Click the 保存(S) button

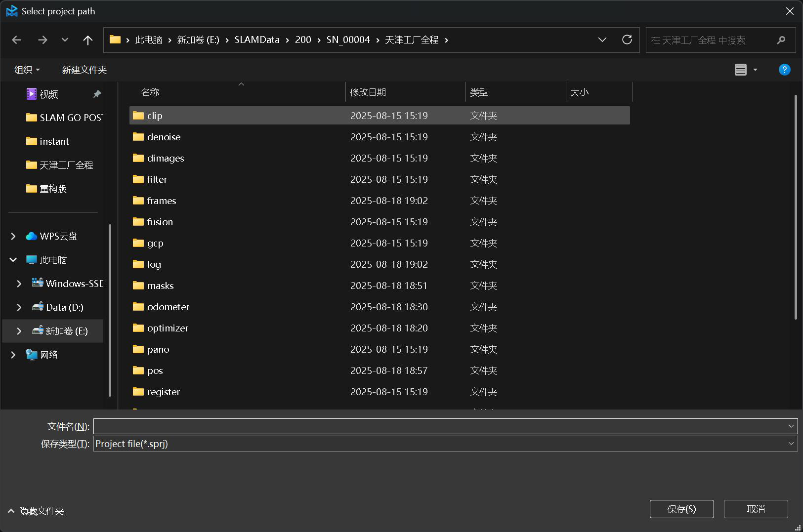[x=682, y=509]
